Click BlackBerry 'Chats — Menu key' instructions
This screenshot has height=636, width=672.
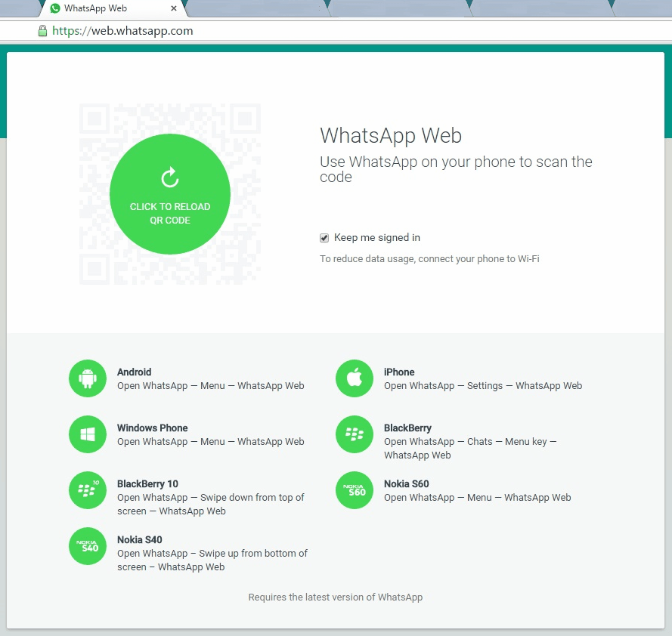(470, 448)
